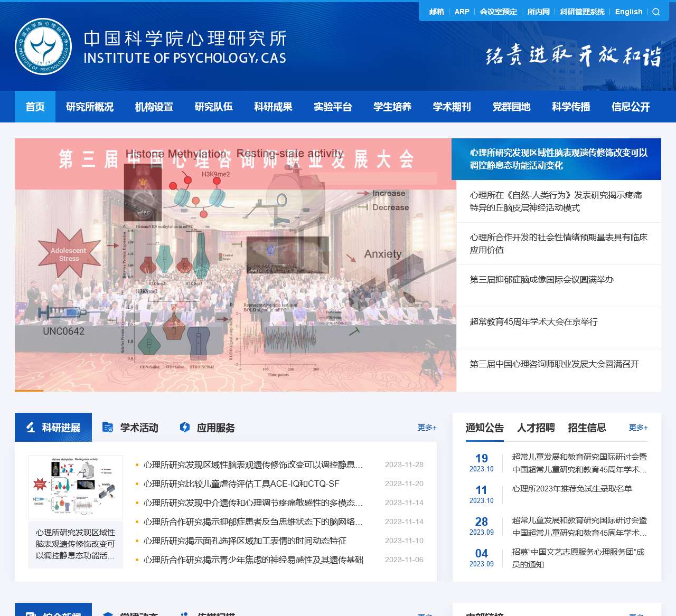This screenshot has width=676, height=616.
Task: Click the Institute of Psychology round logo
Action: coord(43,46)
